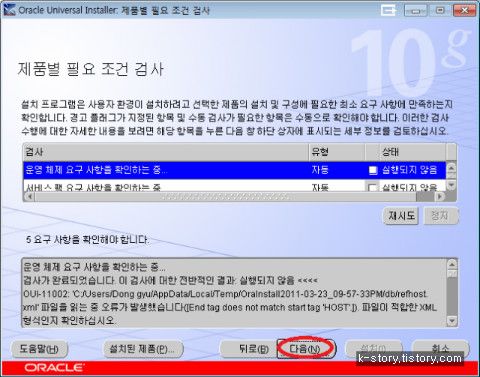Minimize the installer window
480x377 pixels.
click(415, 11)
